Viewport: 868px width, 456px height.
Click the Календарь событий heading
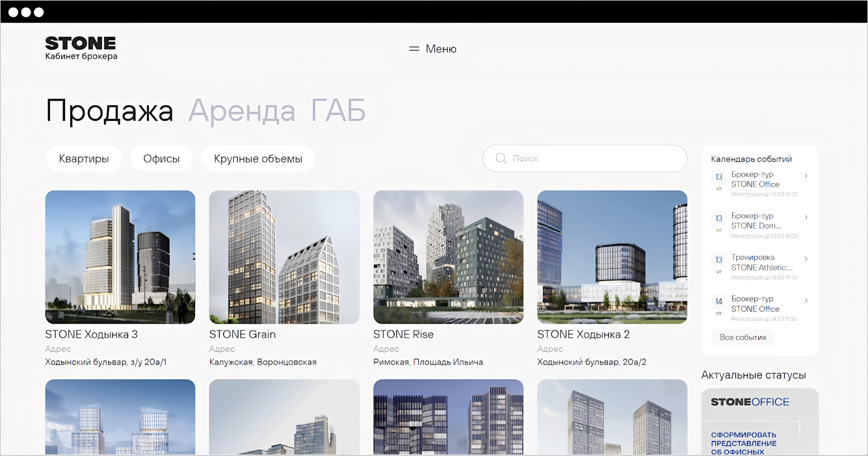click(x=751, y=158)
